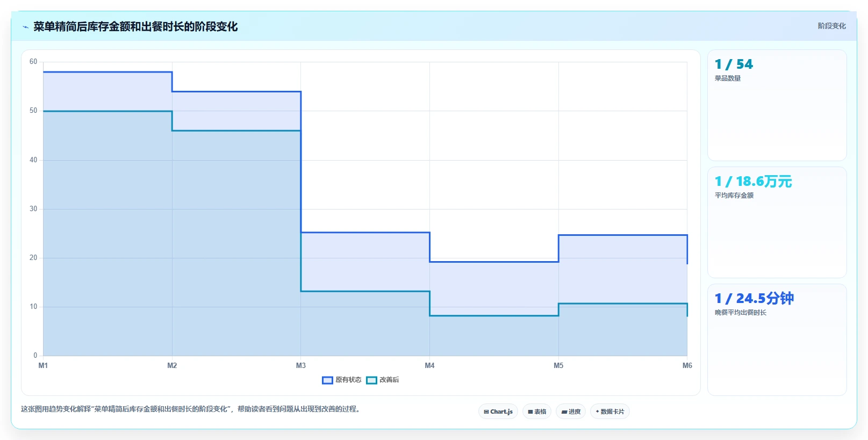Click the M1 axis label
The width and height of the screenshot is (868, 440).
pyautogui.click(x=43, y=365)
